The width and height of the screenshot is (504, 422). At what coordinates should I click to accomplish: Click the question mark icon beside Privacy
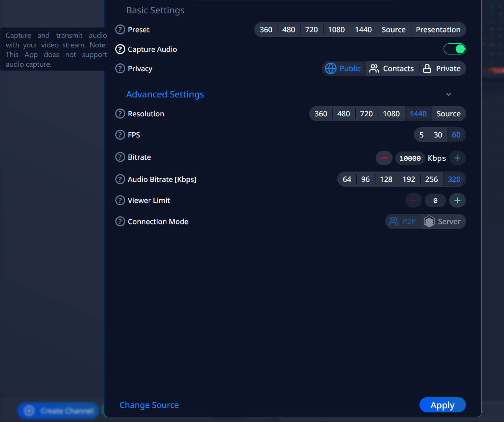click(x=120, y=69)
